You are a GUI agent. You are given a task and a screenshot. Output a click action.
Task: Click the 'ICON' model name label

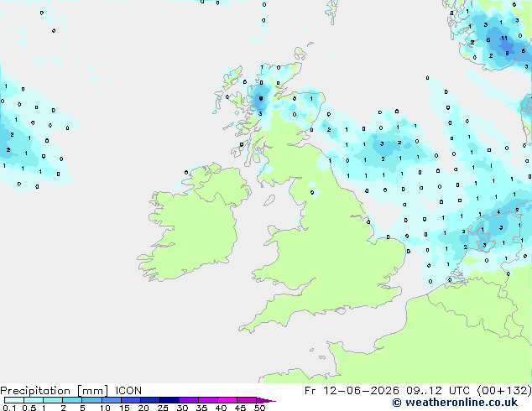(x=128, y=391)
